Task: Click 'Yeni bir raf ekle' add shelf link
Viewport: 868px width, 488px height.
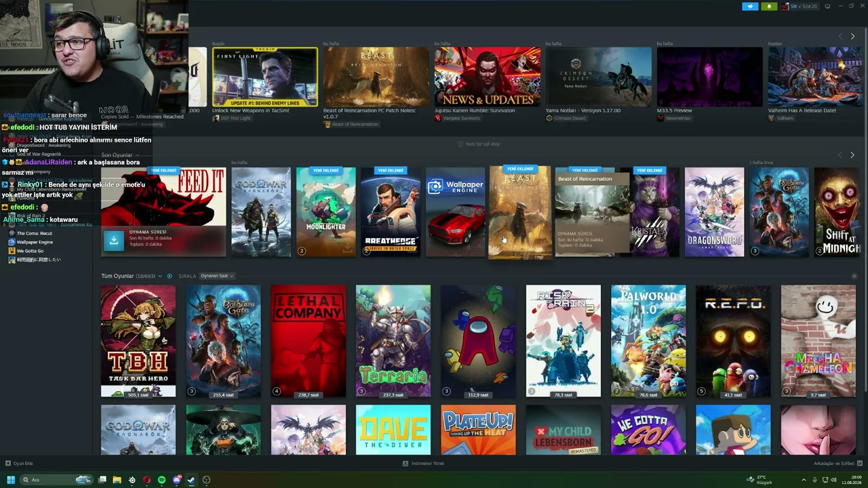Action: pos(479,144)
